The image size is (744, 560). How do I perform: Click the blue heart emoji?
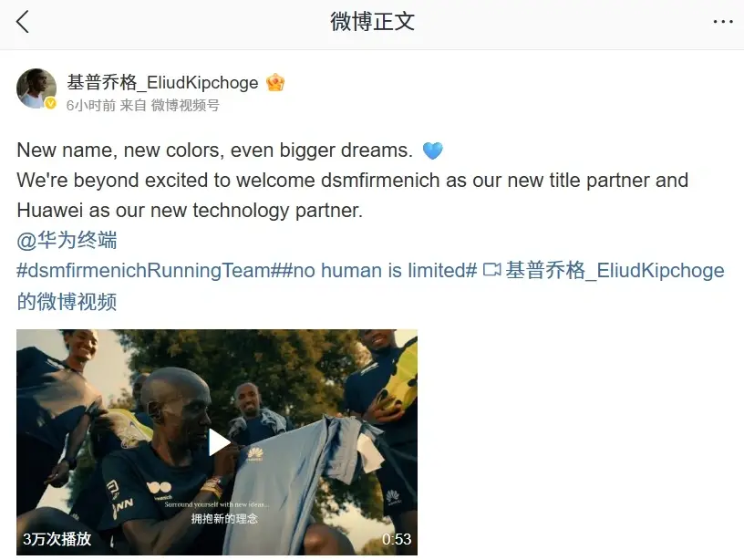point(432,150)
